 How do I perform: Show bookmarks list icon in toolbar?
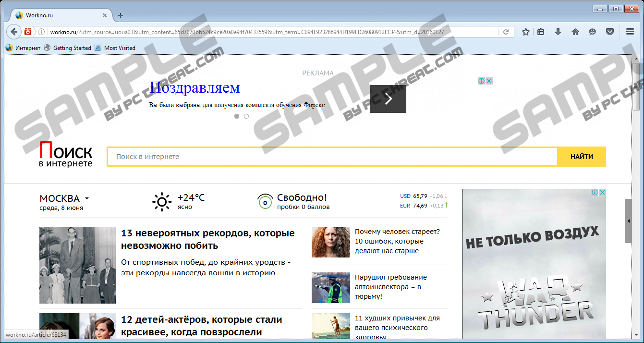click(541, 32)
